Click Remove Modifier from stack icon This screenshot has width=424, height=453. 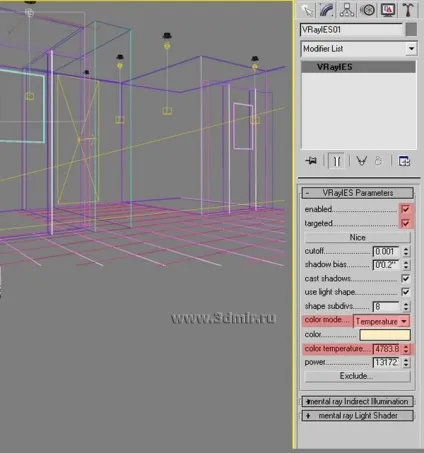tap(378, 161)
